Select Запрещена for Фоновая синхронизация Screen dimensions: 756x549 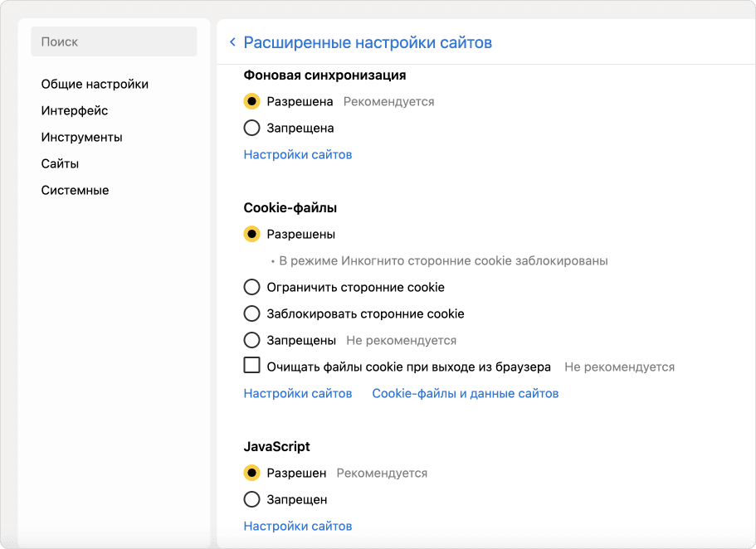251,128
